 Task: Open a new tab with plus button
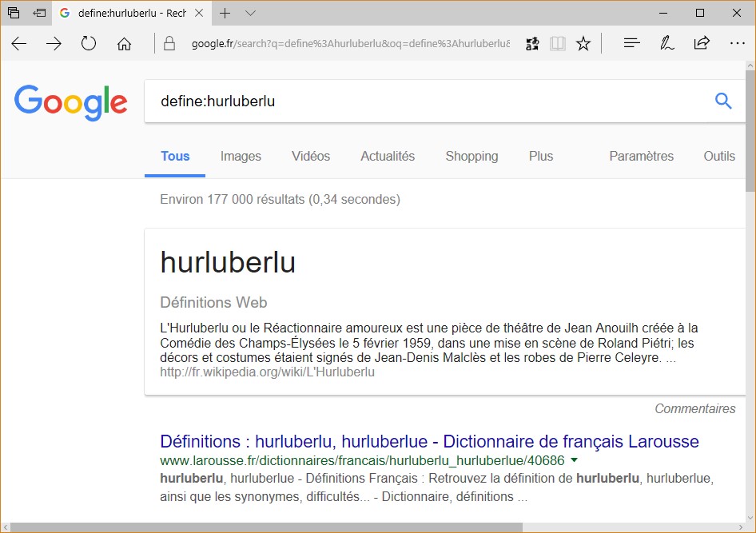225,13
